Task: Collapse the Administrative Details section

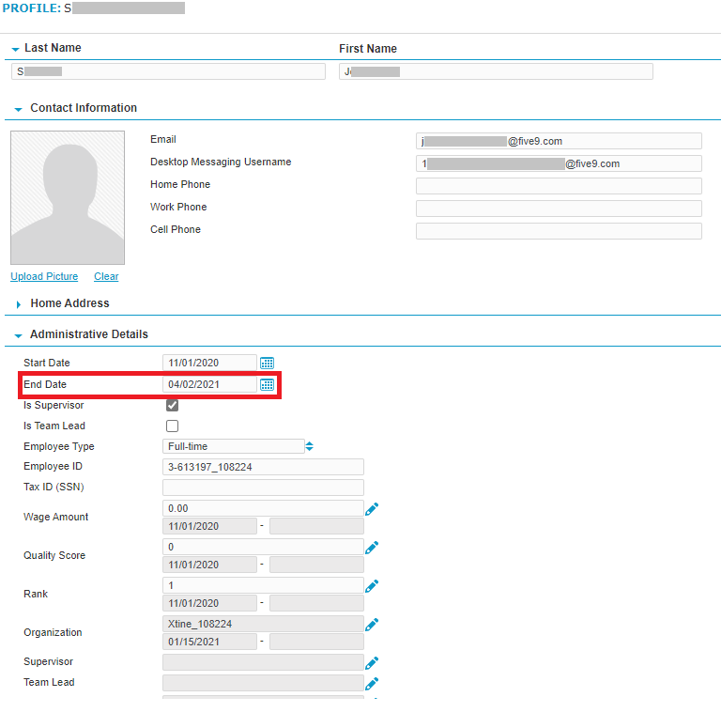Action: point(18,335)
